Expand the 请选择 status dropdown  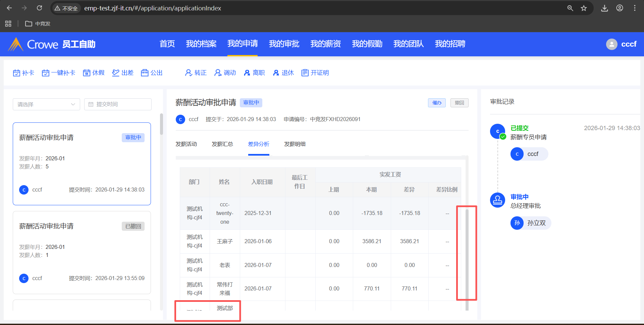pos(46,104)
